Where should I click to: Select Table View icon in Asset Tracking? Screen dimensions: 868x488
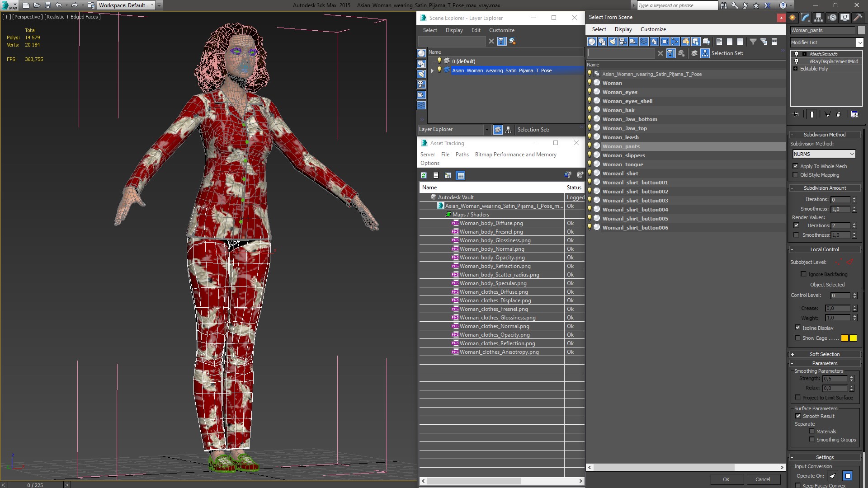point(460,175)
